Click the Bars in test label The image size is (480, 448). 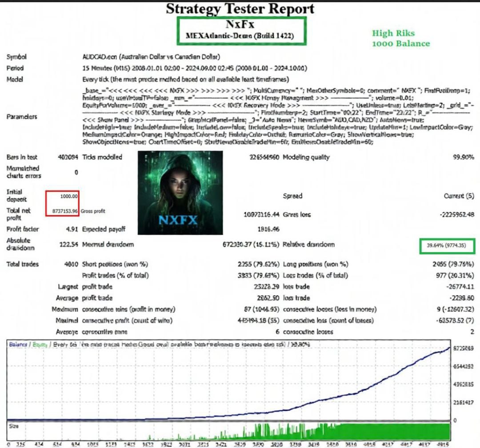pyautogui.click(x=22, y=157)
